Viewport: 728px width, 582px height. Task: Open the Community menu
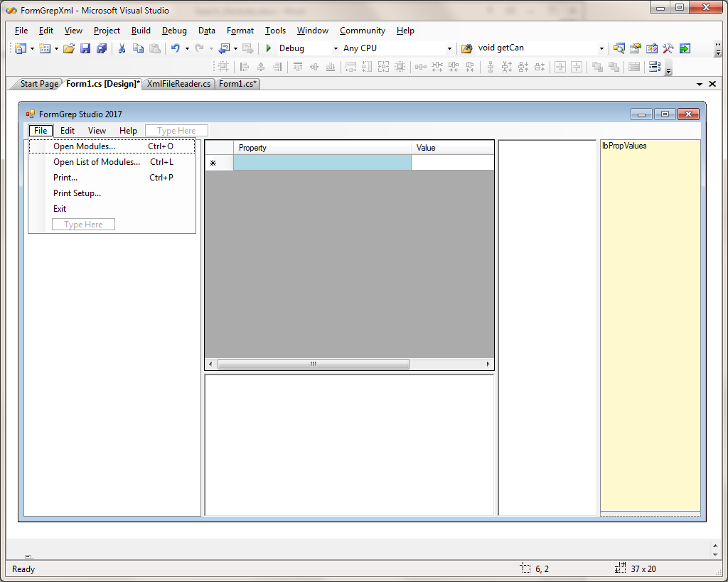(x=363, y=31)
